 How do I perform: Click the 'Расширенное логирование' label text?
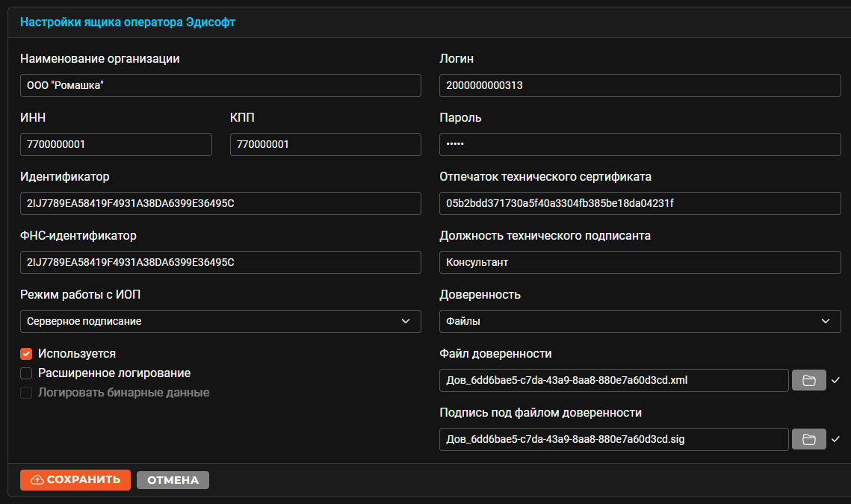114,373
